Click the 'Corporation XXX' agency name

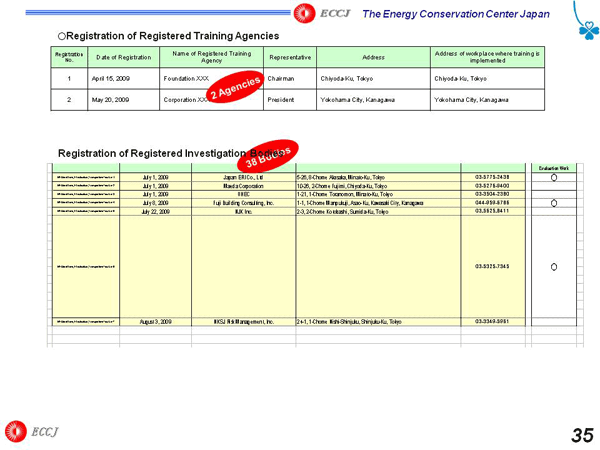(185, 100)
